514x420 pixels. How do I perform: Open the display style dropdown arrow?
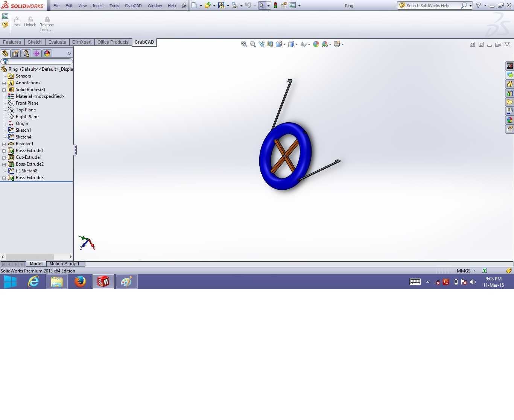297,44
